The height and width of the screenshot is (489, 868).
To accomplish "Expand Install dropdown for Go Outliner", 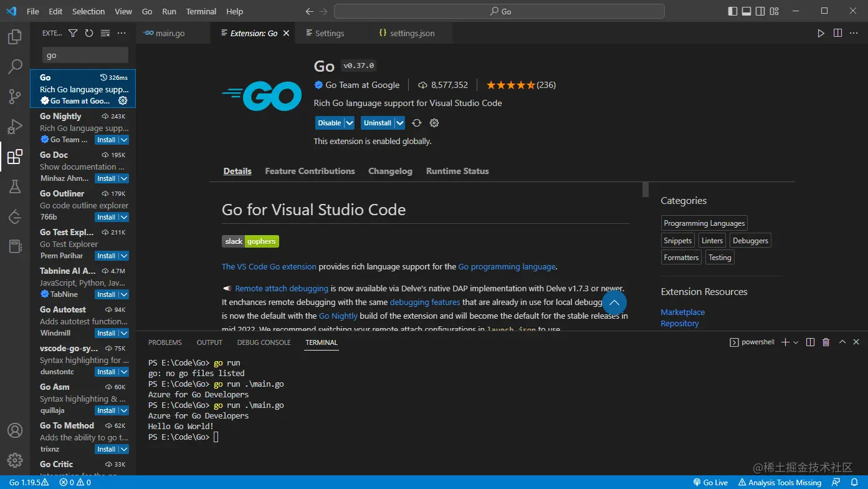I will [124, 217].
